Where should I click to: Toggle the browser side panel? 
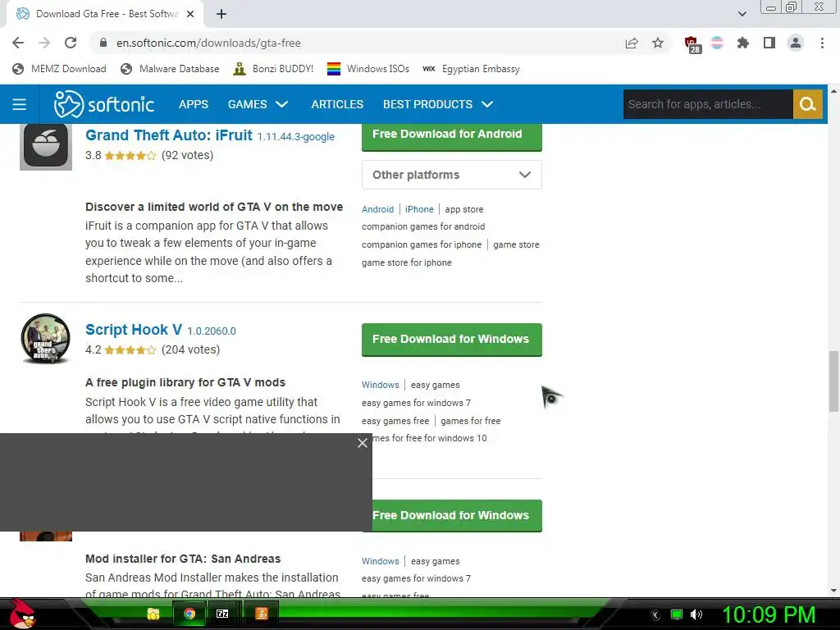pyautogui.click(x=769, y=43)
